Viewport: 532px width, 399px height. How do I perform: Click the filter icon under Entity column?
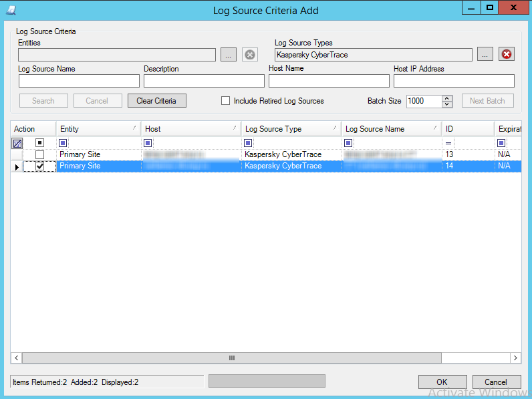[63, 143]
